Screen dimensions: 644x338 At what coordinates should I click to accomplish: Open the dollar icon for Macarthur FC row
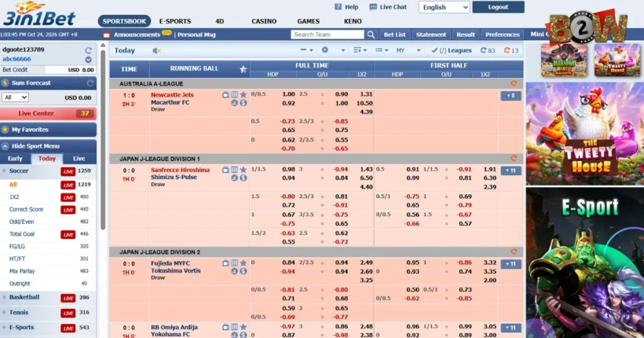coord(243,103)
